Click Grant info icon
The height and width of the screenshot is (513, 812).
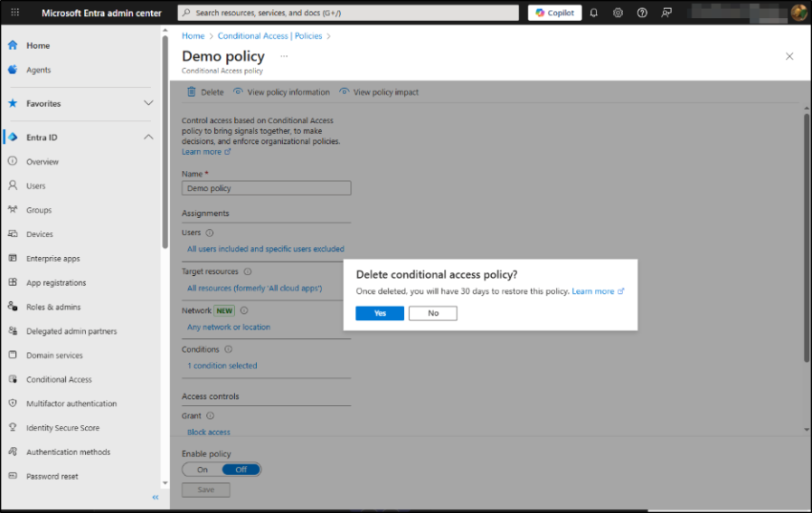click(210, 415)
